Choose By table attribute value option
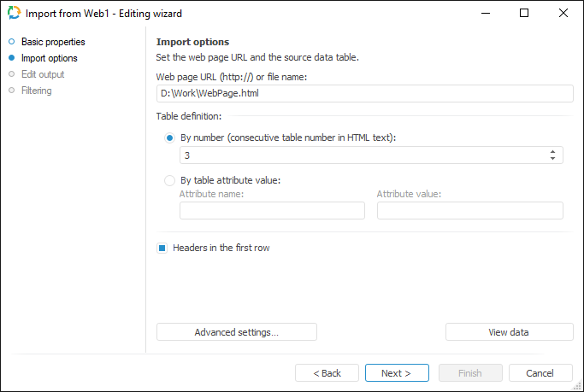 pos(169,180)
